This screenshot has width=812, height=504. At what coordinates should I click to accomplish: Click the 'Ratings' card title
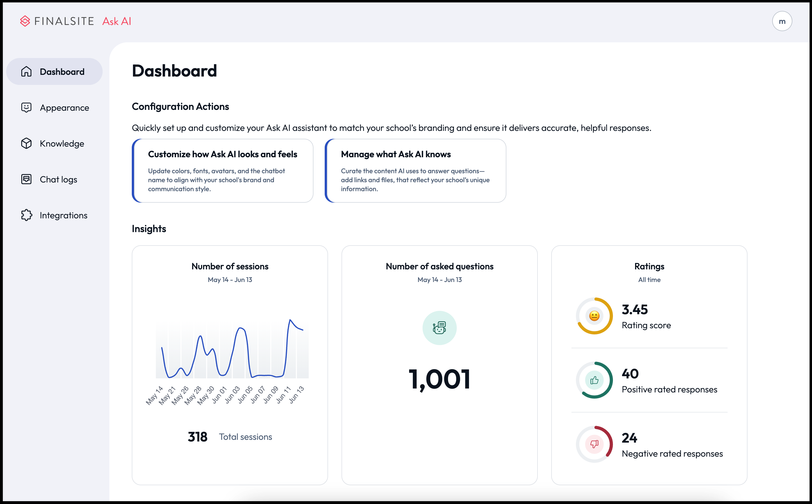[x=649, y=266]
